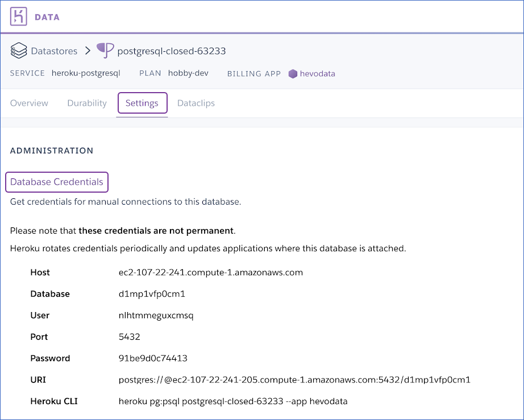Go back to Datastores breadcrumb
The width and height of the screenshot is (524, 420).
pos(54,51)
